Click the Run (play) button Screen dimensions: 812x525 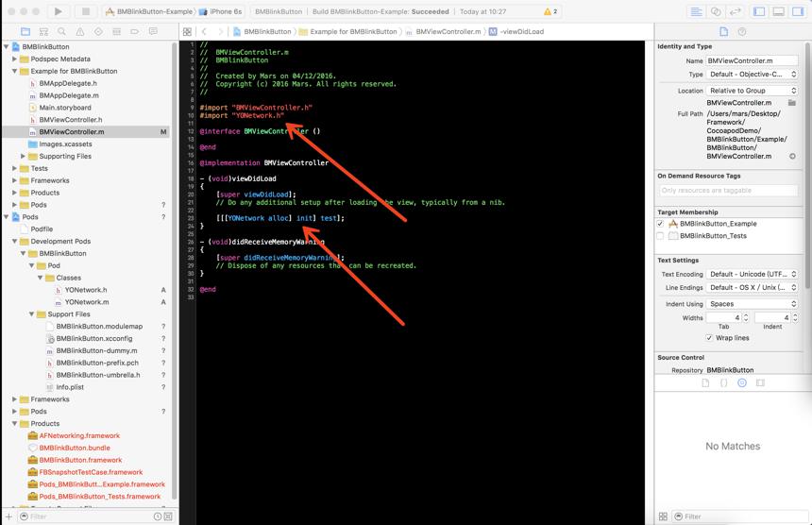59,11
